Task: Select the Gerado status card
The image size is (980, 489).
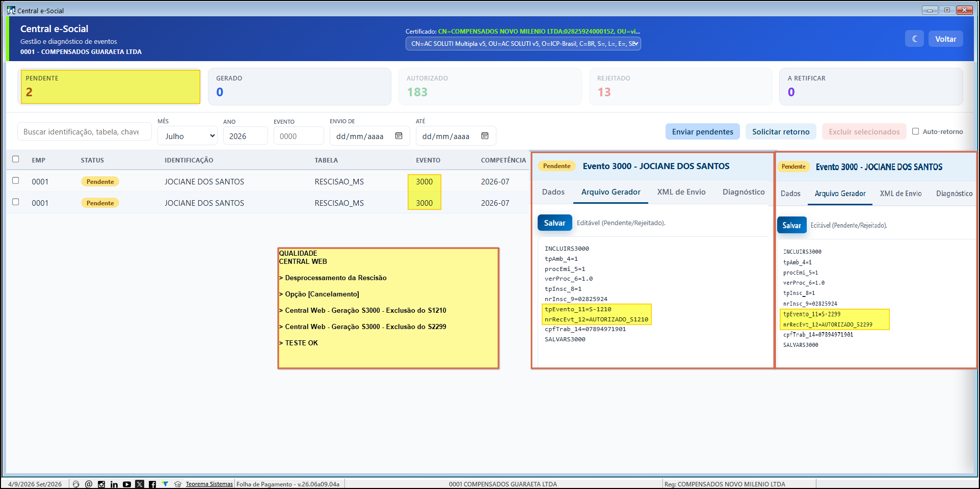Action: click(x=299, y=87)
